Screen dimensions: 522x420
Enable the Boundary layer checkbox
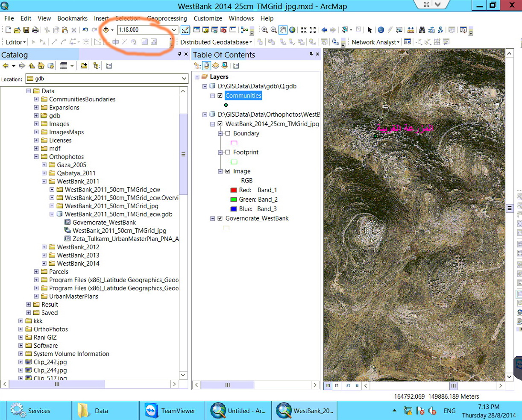228,133
